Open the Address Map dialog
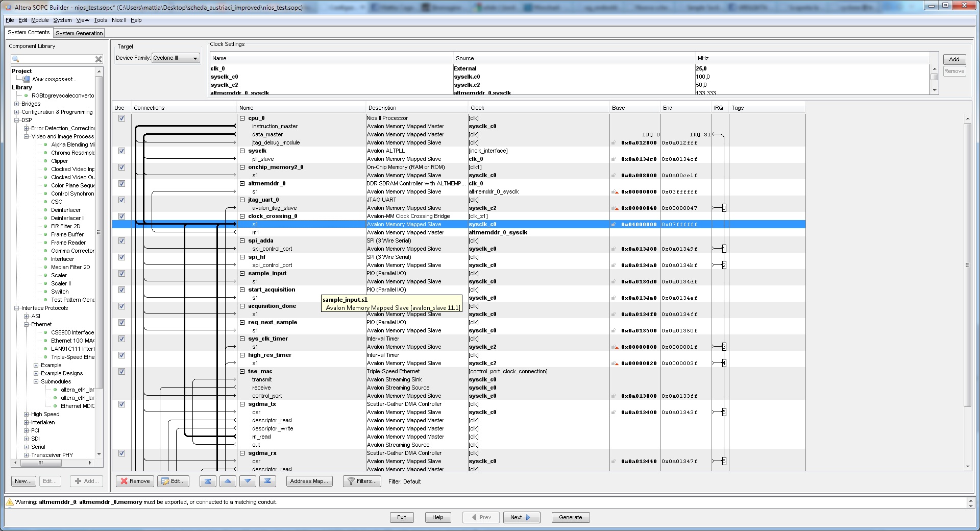Image resolution: width=980 pixels, height=531 pixels. (x=309, y=481)
